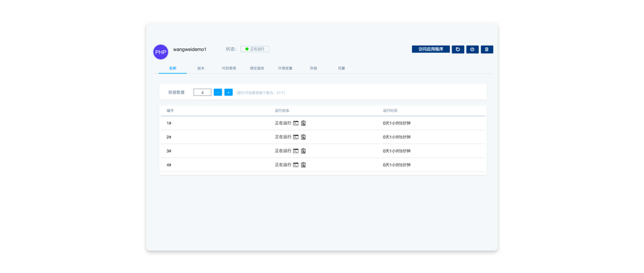644x273 pixels.
Task: Switch to the 用量 tab
Action: (x=342, y=68)
